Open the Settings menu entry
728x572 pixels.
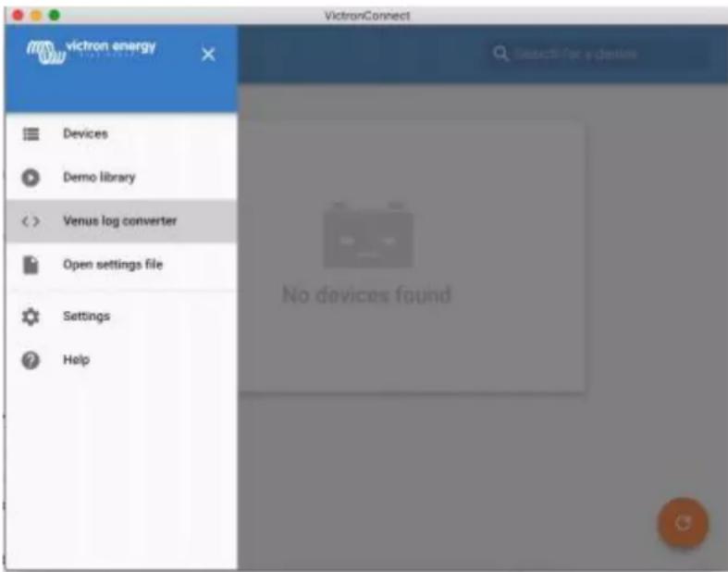(122, 317)
